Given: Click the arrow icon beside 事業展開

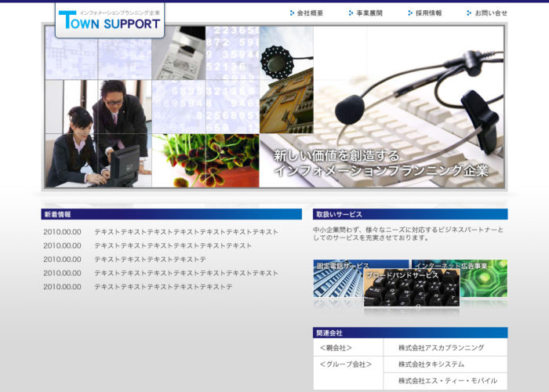Looking at the screenshot, I should [x=351, y=13].
